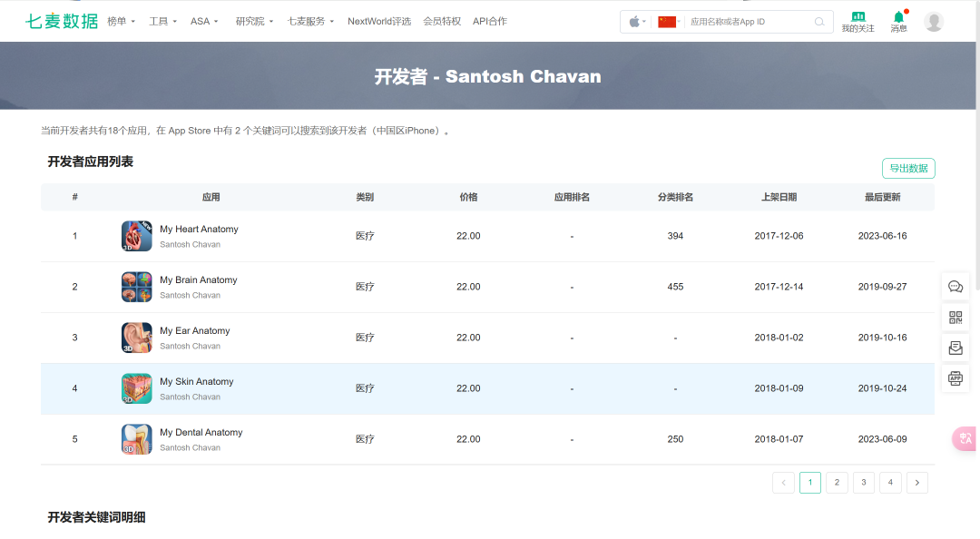Open My Brain Anatomy app link
The height and width of the screenshot is (539, 980).
pyautogui.click(x=198, y=279)
